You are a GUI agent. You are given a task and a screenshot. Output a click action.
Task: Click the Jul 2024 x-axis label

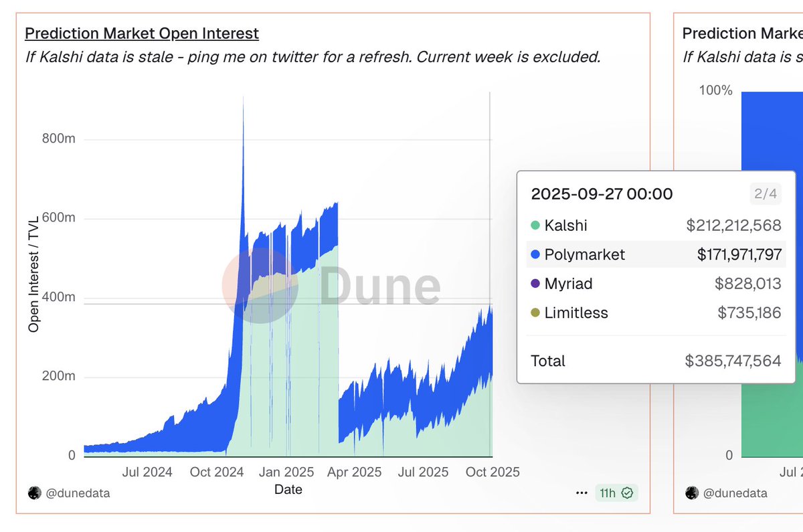[147, 472]
